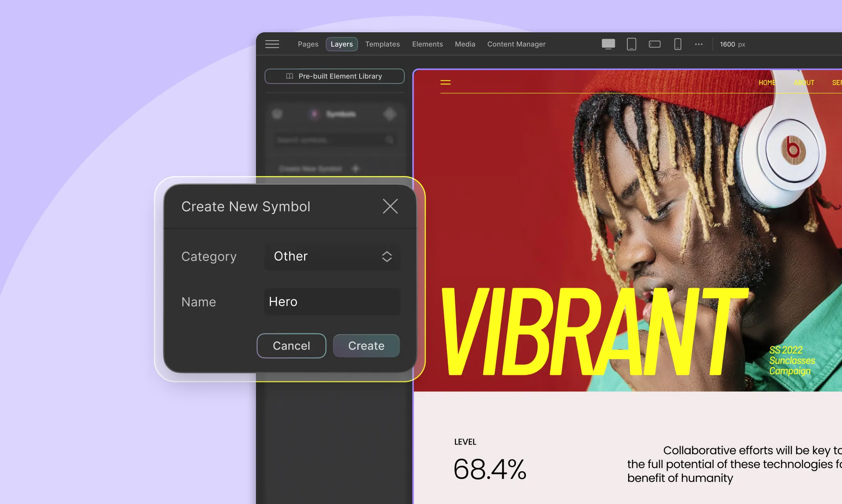Expand the Category dropdown in the dialog
This screenshot has width=842, height=504.
(332, 256)
